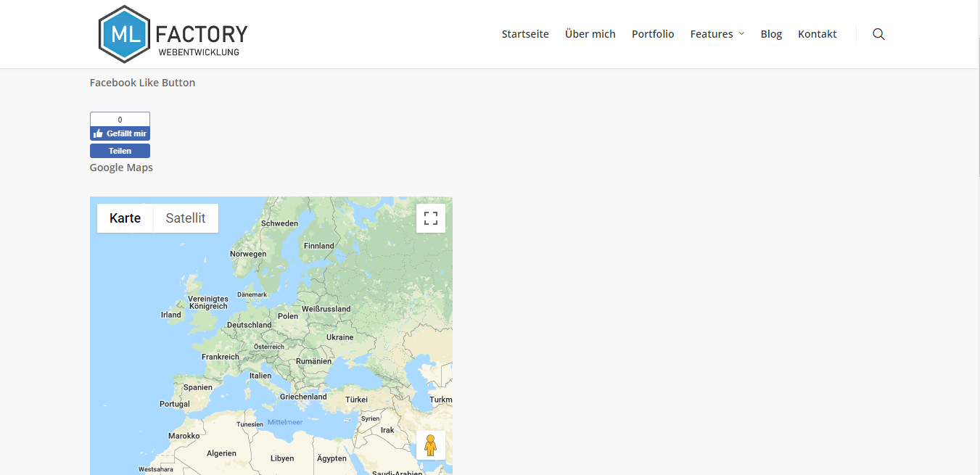Click the Türkei label on the map
The height and width of the screenshot is (475, 980).
coord(356,400)
